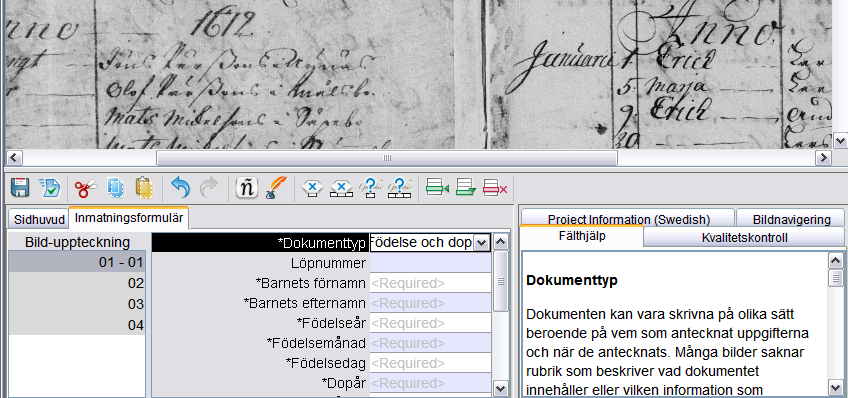Select record 03 in the record list
The width and height of the screenshot is (848, 398).
(77, 304)
